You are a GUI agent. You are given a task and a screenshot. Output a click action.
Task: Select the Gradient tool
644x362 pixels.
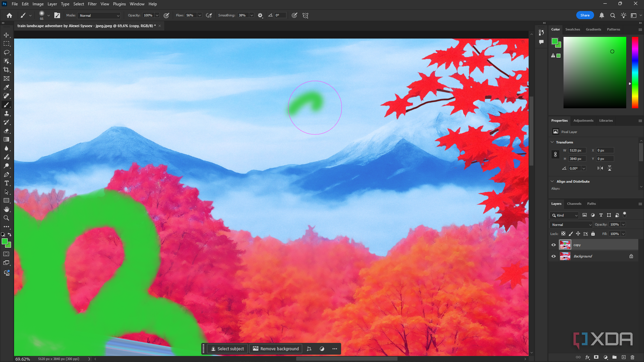(6, 140)
